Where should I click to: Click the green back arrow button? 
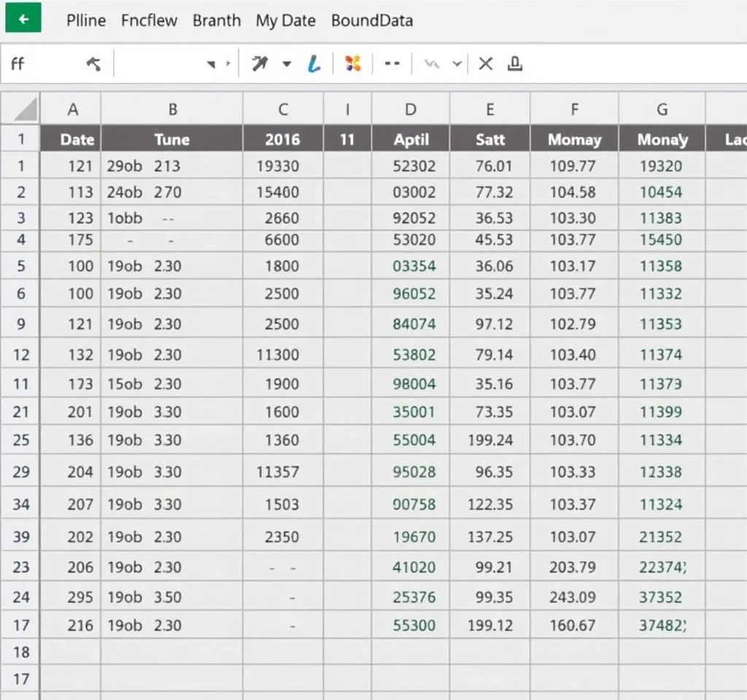tap(23, 18)
